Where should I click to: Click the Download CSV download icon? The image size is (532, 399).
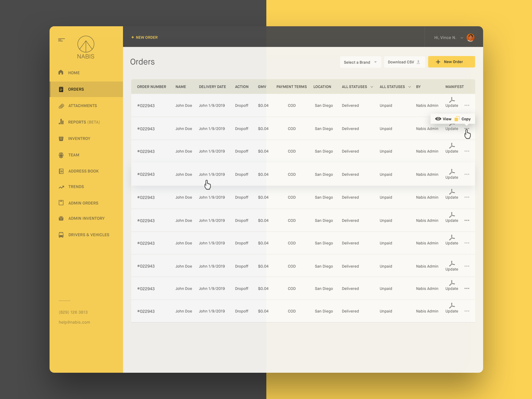click(418, 62)
